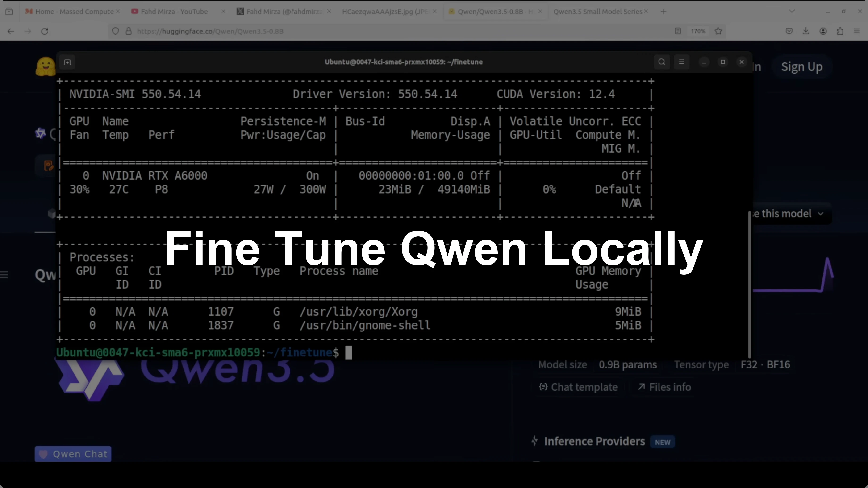
Task: Click the reload page icon
Action: pos(45,31)
